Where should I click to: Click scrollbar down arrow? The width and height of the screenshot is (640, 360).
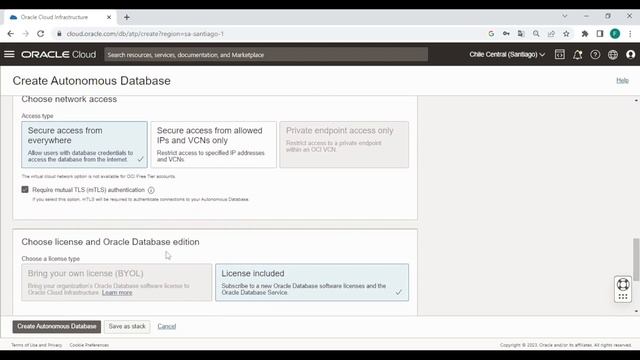[x=636, y=311]
